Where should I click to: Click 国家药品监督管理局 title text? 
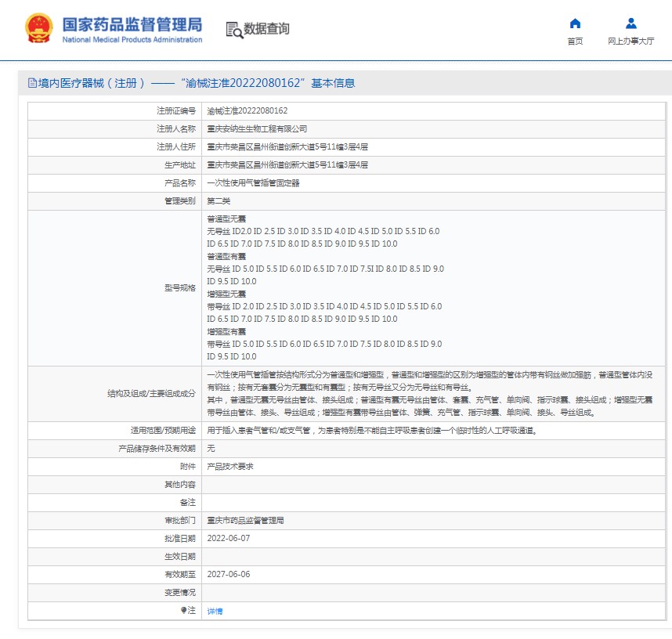coord(132,24)
